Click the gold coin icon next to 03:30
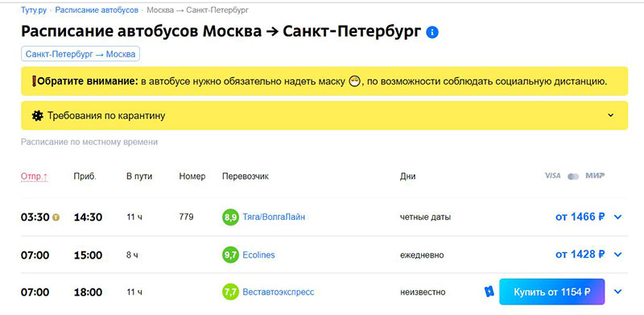Image resolution: width=644 pixels, height=315 pixels. pos(56,218)
